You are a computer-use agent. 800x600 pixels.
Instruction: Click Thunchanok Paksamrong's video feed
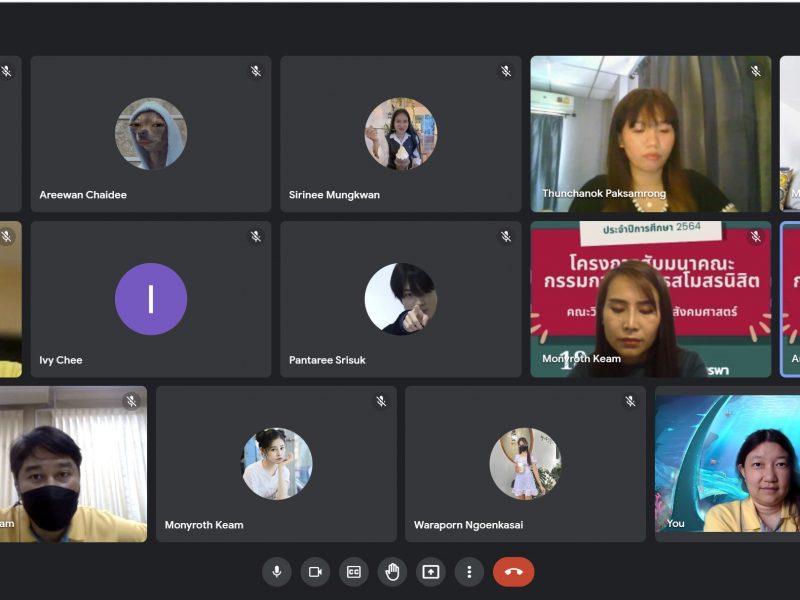pyautogui.click(x=650, y=133)
